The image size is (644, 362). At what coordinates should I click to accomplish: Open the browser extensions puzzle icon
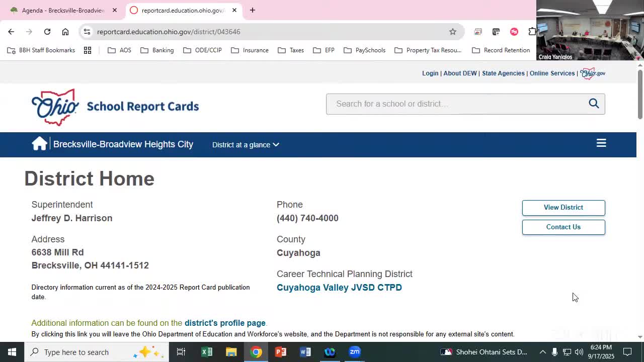532,32
